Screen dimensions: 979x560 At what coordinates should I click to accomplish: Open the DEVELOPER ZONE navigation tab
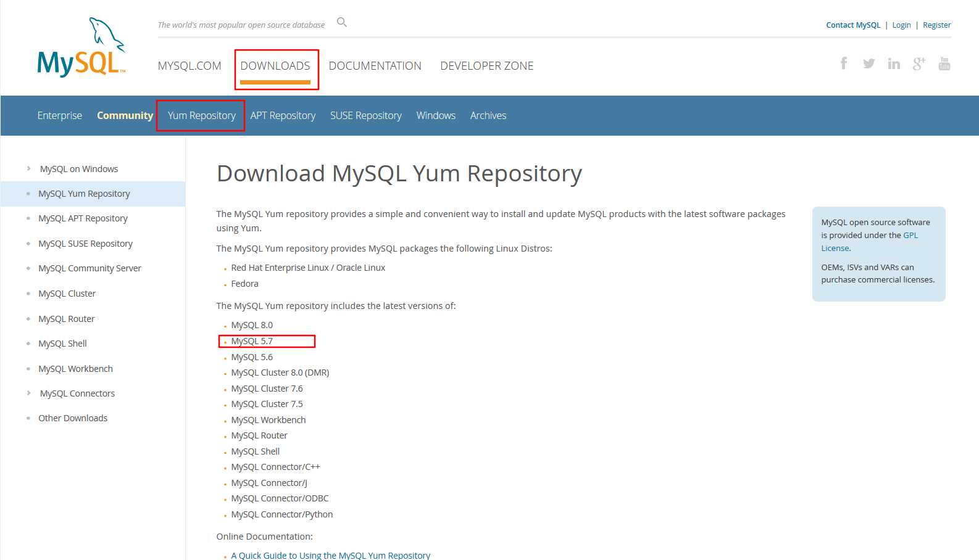point(487,66)
